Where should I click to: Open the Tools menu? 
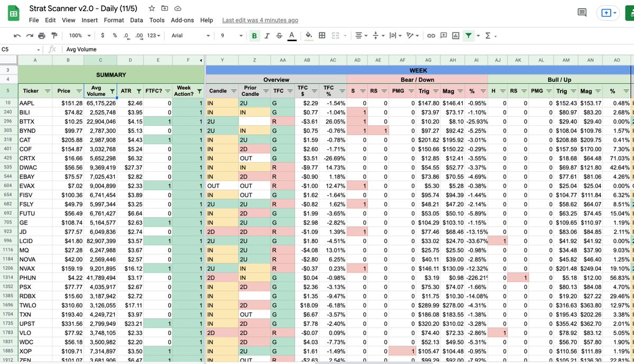(157, 20)
